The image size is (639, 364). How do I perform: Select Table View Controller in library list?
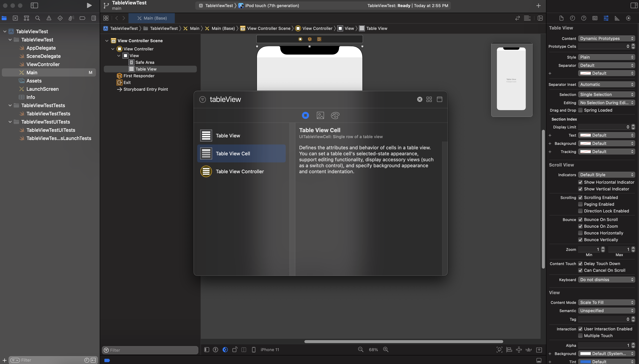[240, 172]
